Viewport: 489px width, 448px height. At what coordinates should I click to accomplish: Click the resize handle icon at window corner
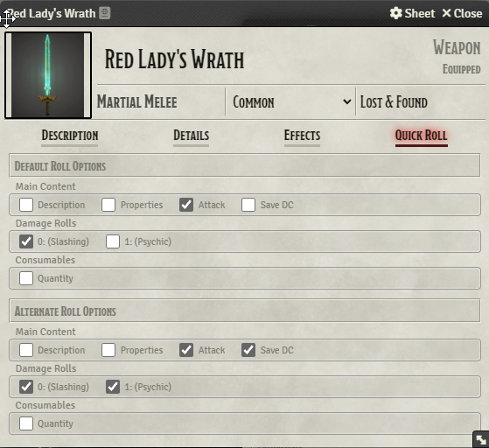click(481, 439)
